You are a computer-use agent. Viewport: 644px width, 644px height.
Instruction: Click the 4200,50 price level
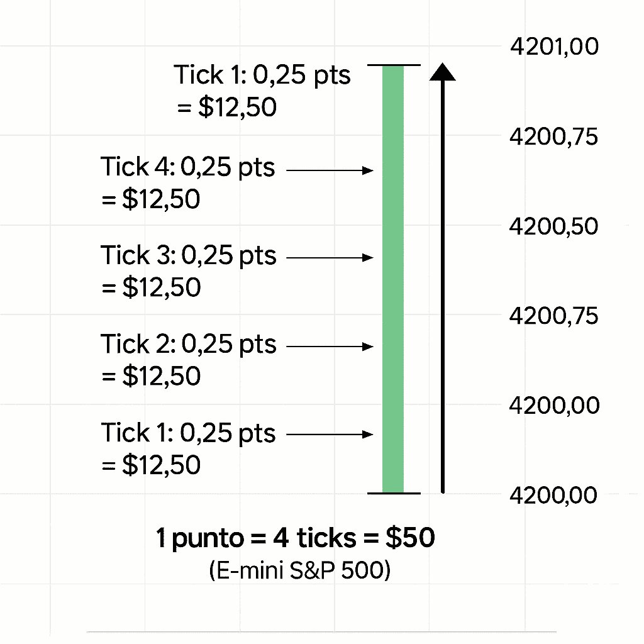[553, 226]
